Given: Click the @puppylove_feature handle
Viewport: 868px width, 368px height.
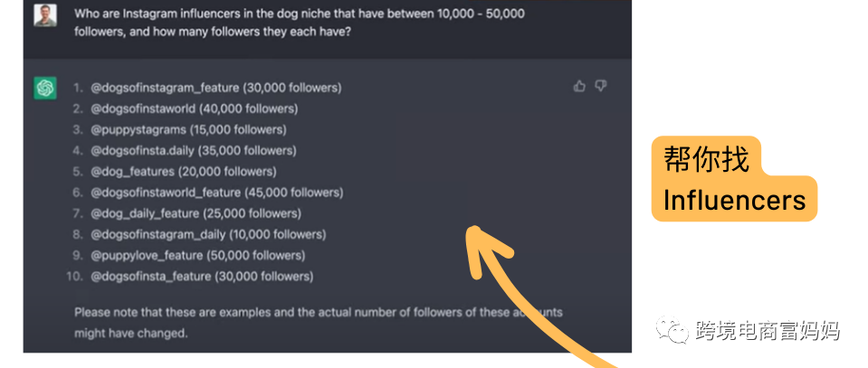Looking at the screenshot, I should pos(147,255).
